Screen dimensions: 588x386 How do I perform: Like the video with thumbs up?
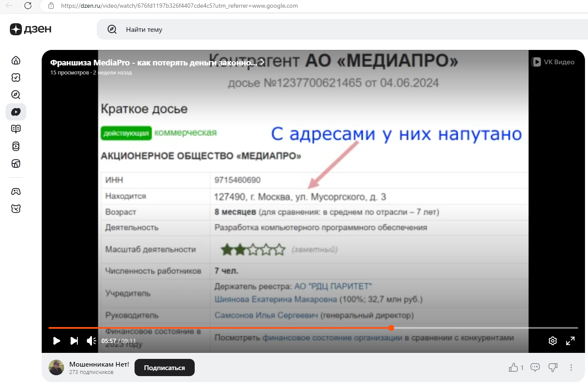pyautogui.click(x=513, y=367)
